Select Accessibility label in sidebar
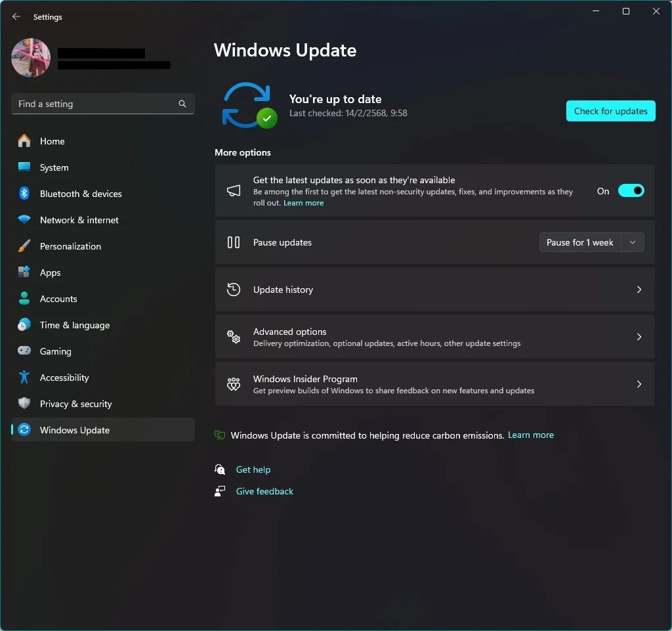The height and width of the screenshot is (631, 672). click(64, 378)
